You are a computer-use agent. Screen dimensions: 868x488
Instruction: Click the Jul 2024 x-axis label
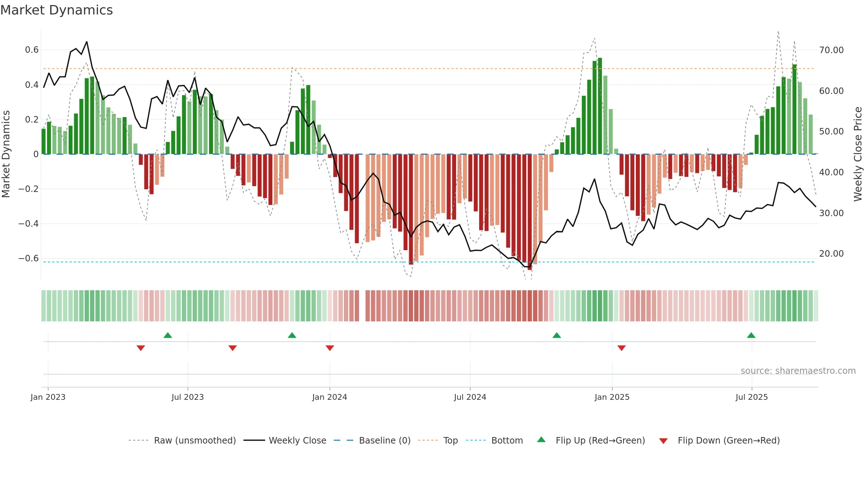pyautogui.click(x=470, y=397)
